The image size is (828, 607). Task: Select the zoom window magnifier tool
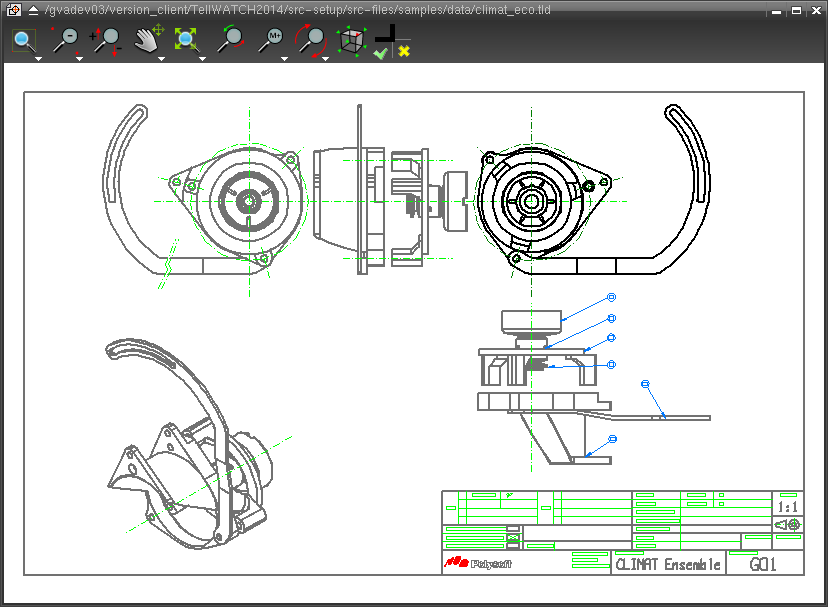click(23, 41)
